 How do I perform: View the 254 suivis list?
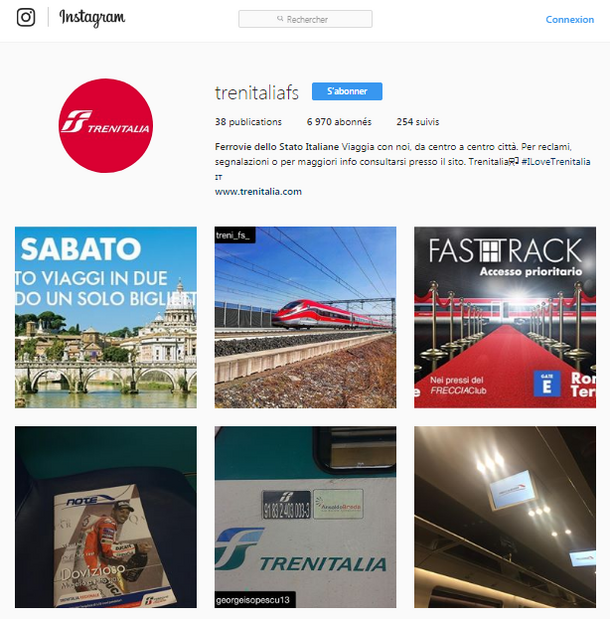[x=418, y=122]
